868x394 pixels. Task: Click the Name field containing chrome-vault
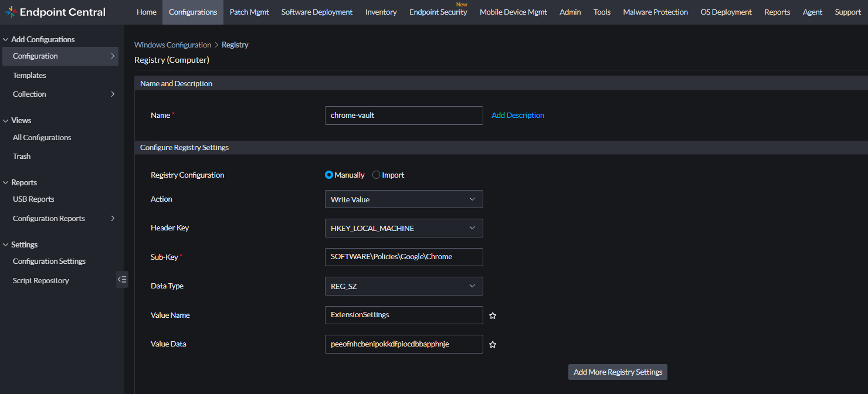404,116
